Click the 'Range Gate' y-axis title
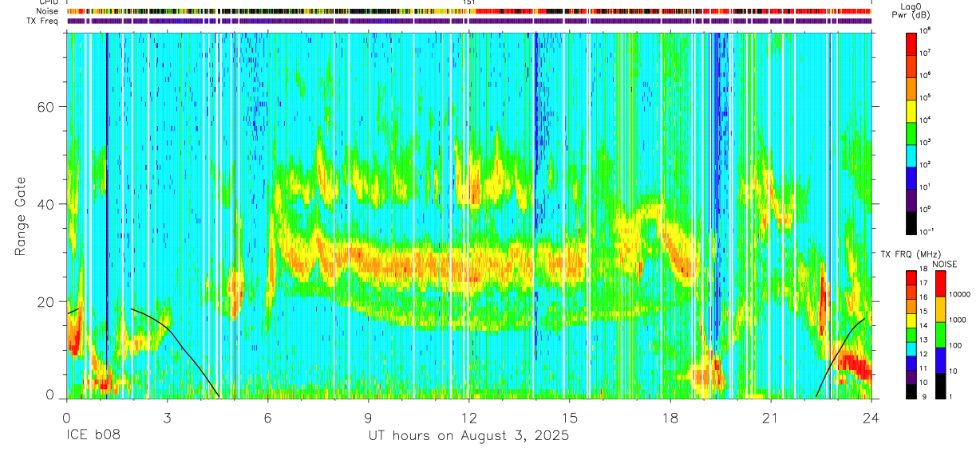 (x=22, y=216)
